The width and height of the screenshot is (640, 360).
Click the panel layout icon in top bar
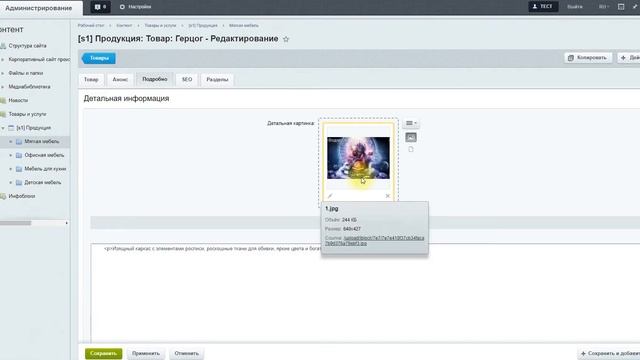(x=621, y=7)
